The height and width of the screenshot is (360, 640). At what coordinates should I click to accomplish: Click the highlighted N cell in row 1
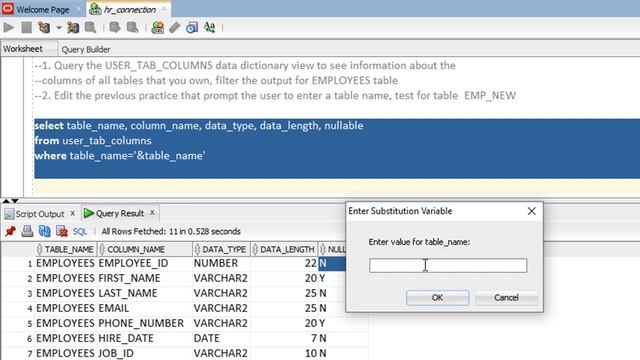pos(332,263)
